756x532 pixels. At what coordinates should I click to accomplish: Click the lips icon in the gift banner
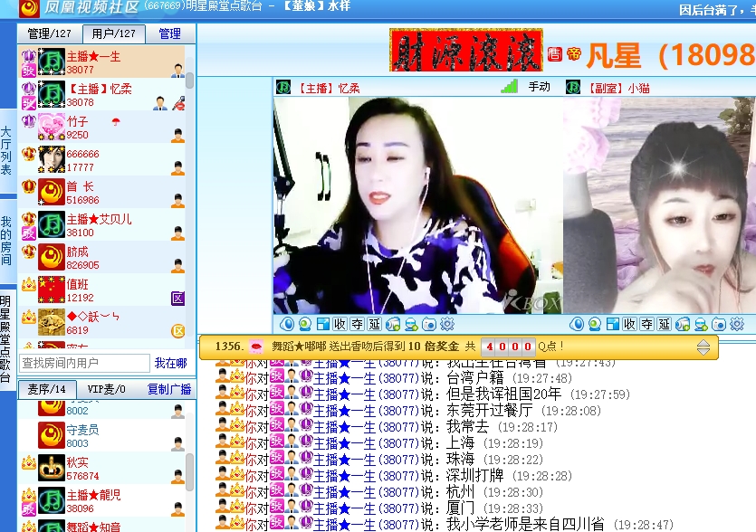point(256,346)
